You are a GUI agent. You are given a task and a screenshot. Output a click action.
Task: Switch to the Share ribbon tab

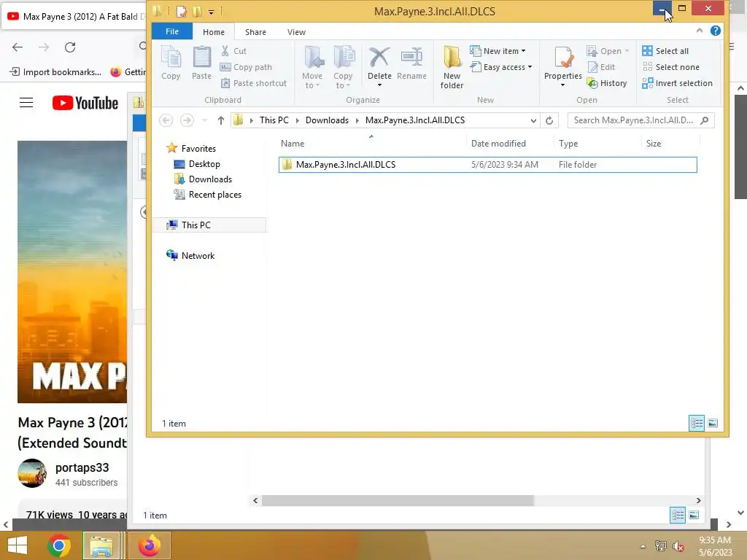click(x=255, y=32)
